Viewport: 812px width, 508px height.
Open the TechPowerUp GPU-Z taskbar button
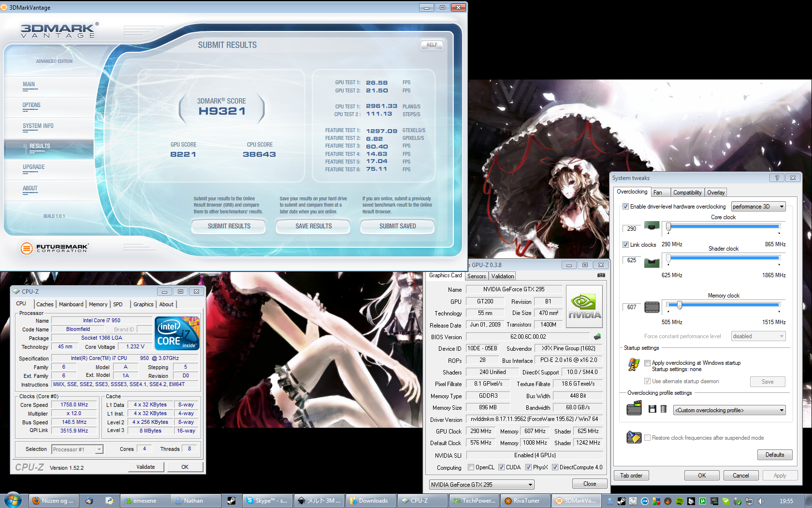[474, 501]
